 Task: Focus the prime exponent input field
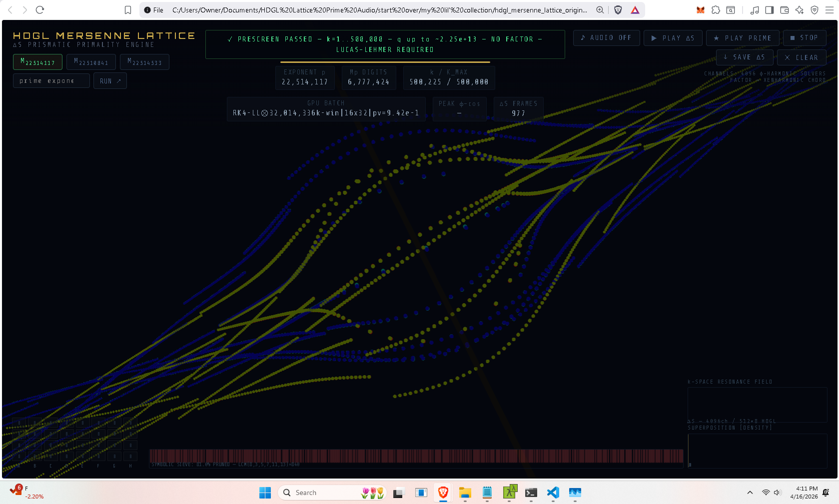51,81
